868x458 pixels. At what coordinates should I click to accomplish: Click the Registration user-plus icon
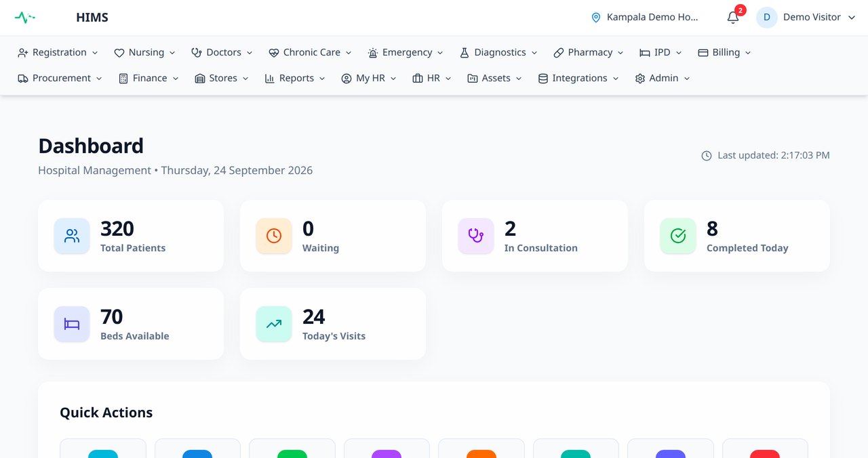23,53
